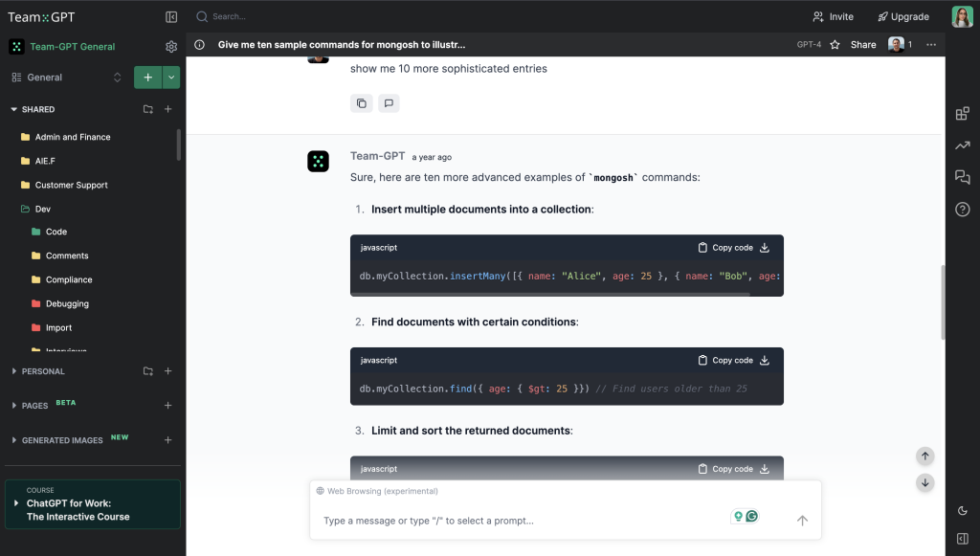Jump to bottom of conversation arrow
The image size is (980, 556).
(x=925, y=482)
